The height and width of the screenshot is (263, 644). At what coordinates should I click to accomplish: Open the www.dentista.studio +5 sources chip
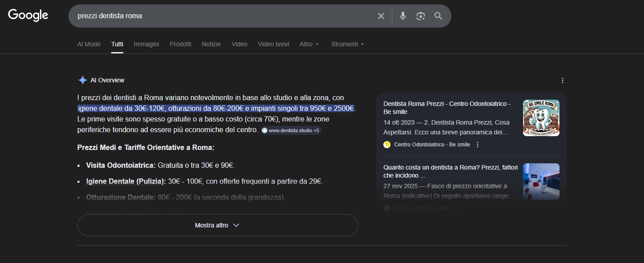(291, 130)
